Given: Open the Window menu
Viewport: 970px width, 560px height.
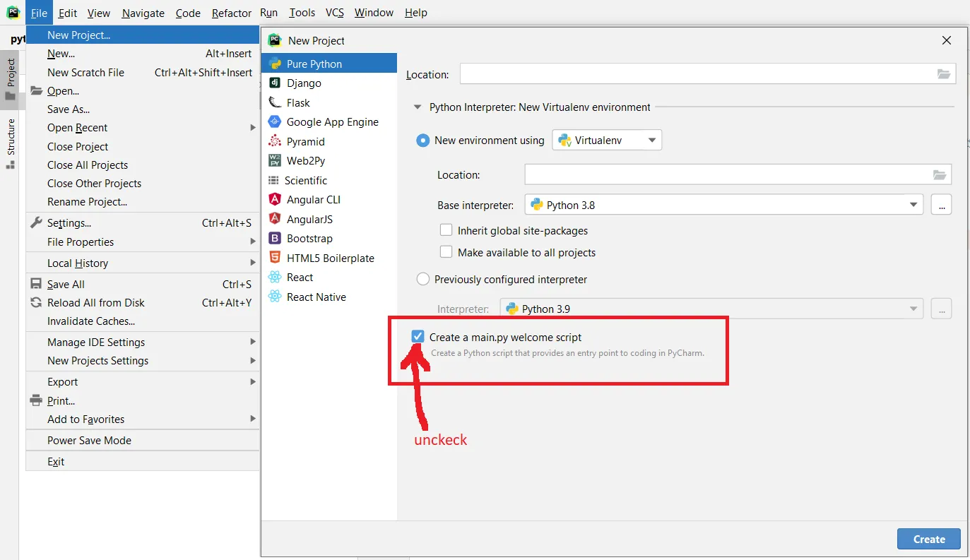Looking at the screenshot, I should point(374,13).
